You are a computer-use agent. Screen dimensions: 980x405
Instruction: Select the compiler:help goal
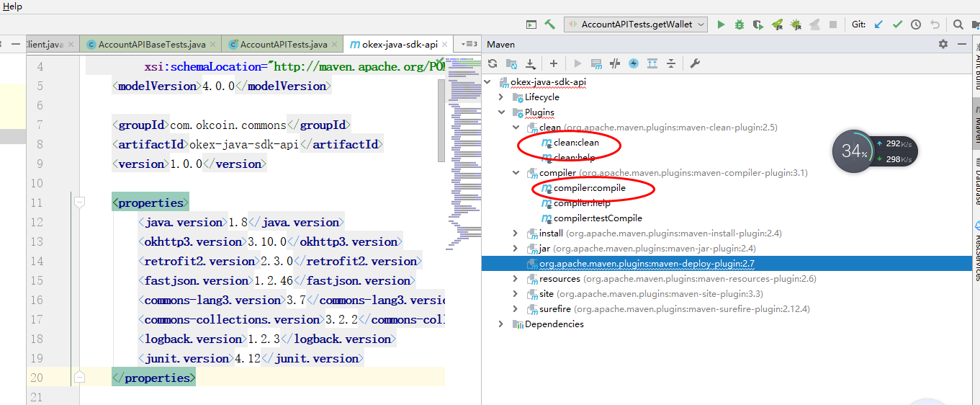point(582,203)
